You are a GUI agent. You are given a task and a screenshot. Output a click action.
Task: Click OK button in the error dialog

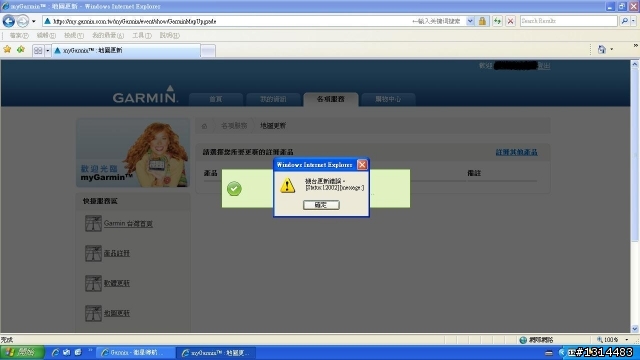tap(321, 205)
